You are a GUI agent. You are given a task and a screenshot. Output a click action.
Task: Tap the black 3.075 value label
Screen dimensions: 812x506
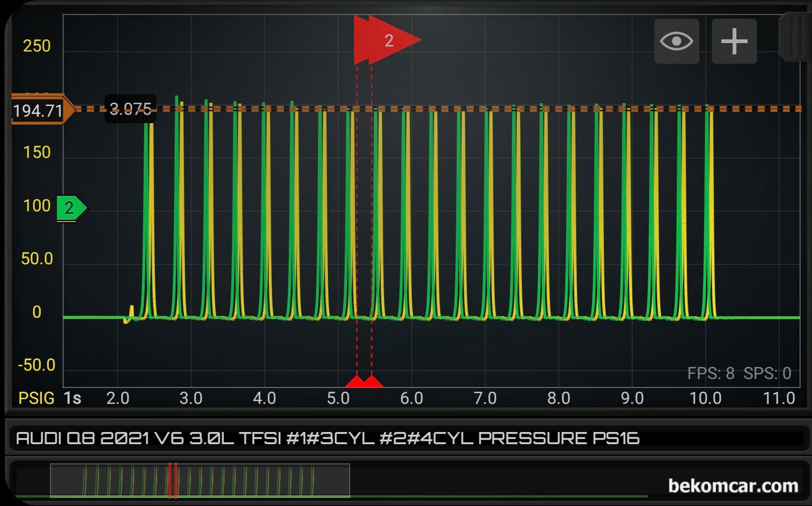coord(131,109)
